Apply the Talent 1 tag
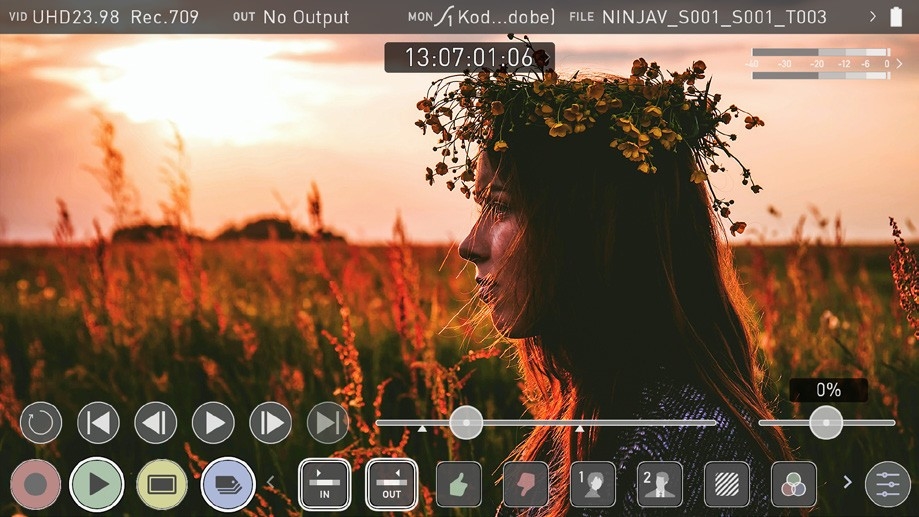This screenshot has width=919, height=517. point(593,485)
